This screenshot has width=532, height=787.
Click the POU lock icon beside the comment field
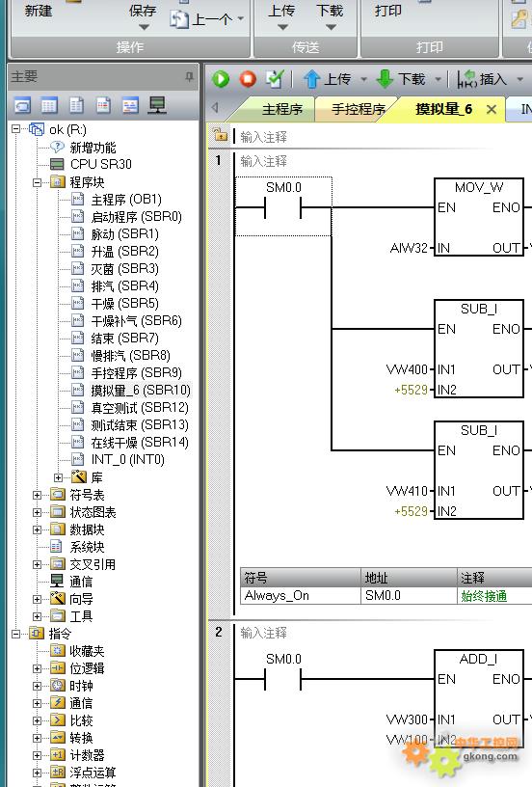point(220,135)
